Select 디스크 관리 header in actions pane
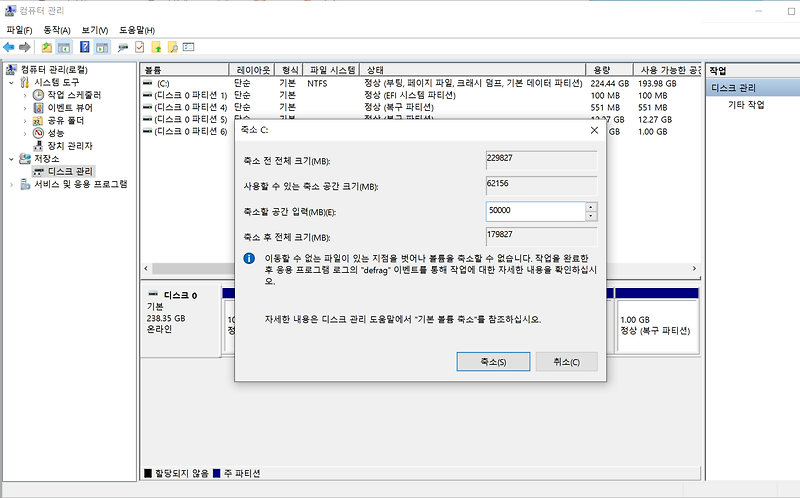800x498 pixels. pyautogui.click(x=753, y=88)
